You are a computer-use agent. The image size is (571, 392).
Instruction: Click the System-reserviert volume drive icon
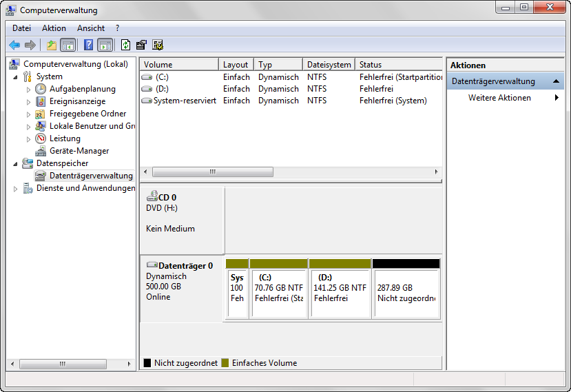147,101
